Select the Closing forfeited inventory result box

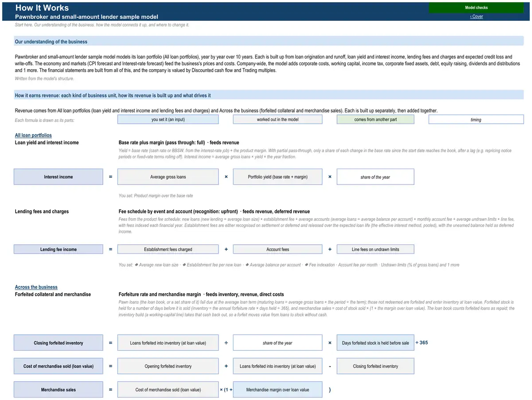point(59,343)
